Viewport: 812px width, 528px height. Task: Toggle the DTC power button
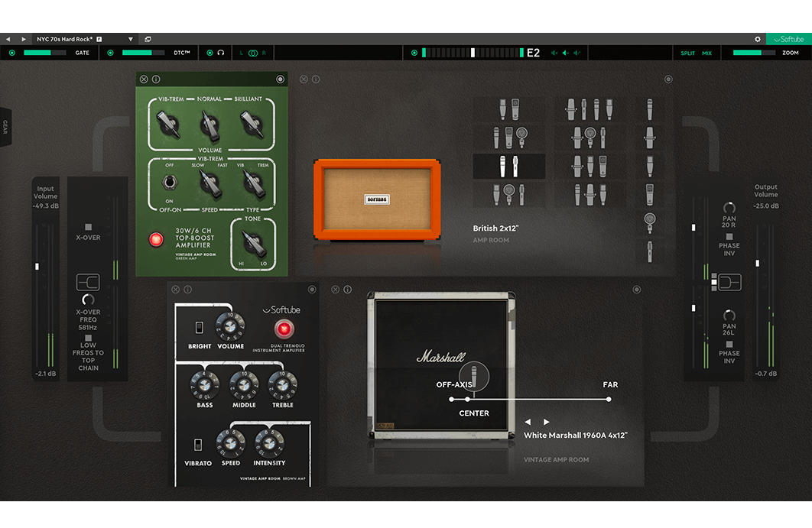pos(110,53)
